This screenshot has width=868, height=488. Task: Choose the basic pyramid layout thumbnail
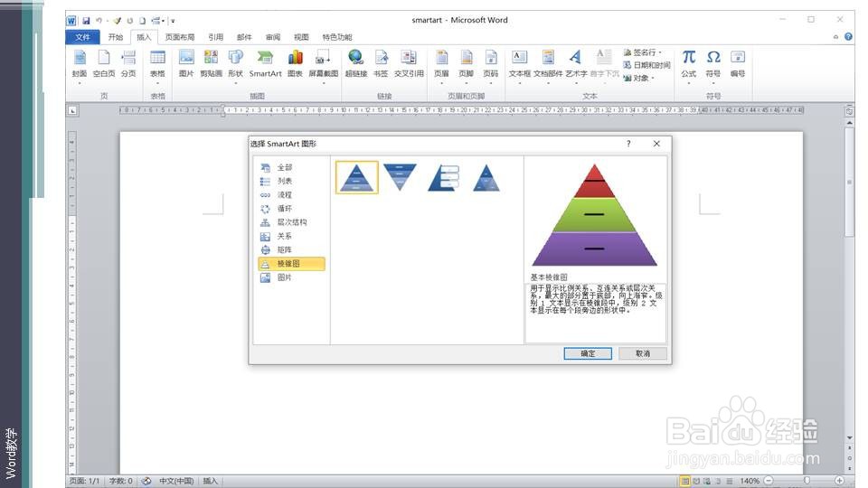pos(356,178)
